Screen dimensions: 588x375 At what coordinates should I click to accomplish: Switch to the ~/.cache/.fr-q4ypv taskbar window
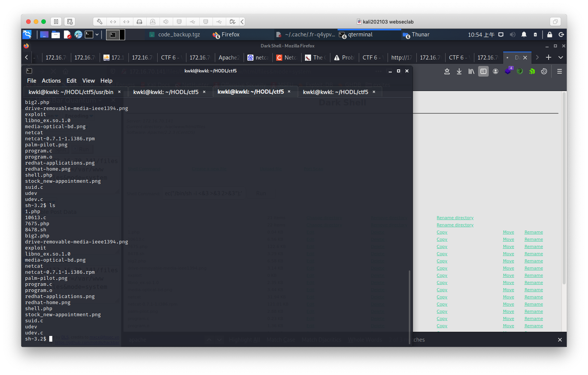point(305,35)
